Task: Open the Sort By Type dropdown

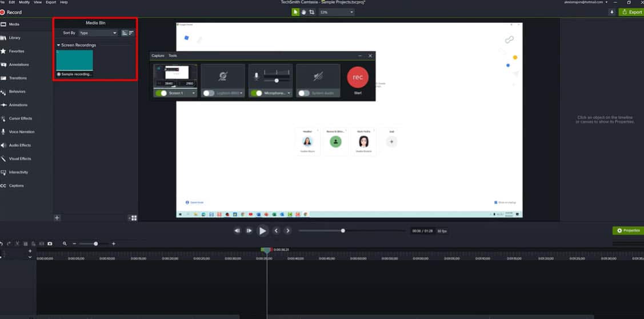Action: (x=98, y=33)
